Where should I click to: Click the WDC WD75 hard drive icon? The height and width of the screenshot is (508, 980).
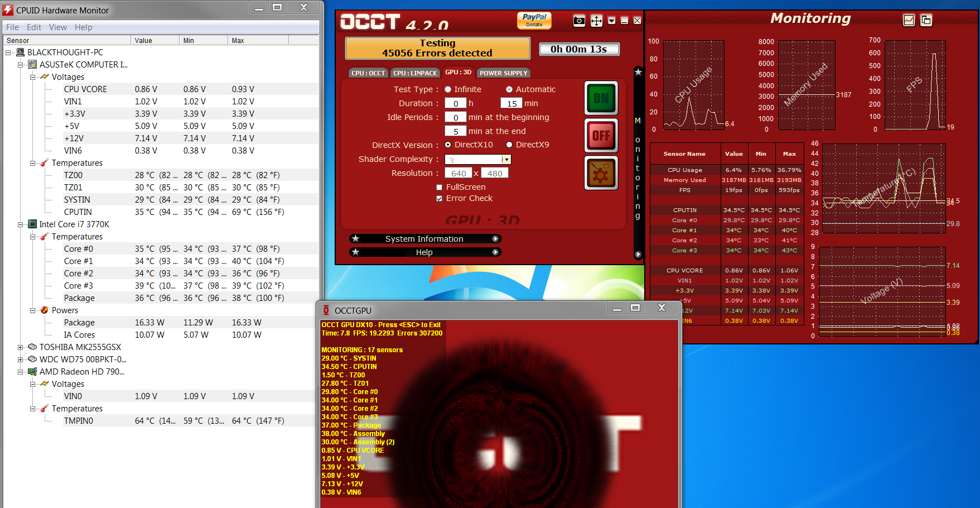click(32, 360)
